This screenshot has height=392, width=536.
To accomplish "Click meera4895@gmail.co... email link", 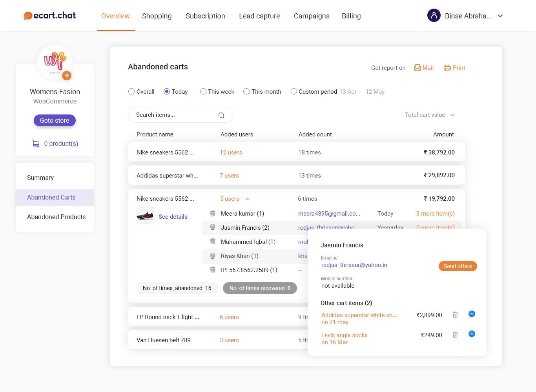I will tap(329, 214).
